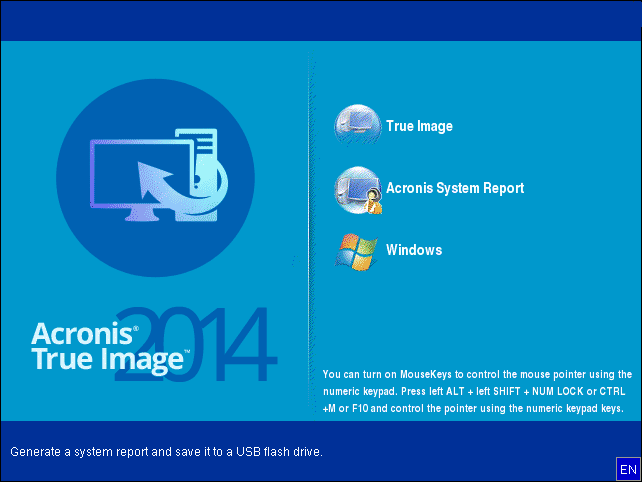This screenshot has height=482, width=642.
Task: Open the EN language indicator
Action: 628,469
